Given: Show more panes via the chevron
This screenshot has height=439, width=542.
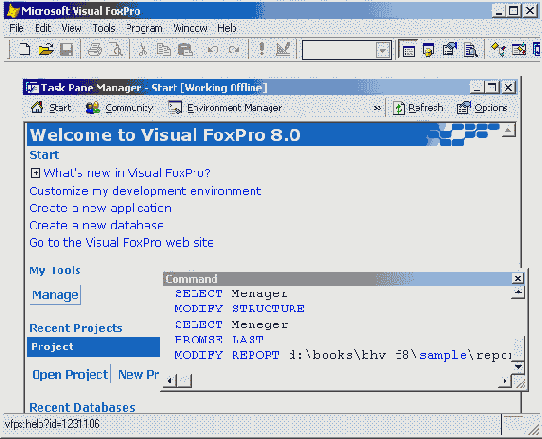Looking at the screenshot, I should (377, 108).
